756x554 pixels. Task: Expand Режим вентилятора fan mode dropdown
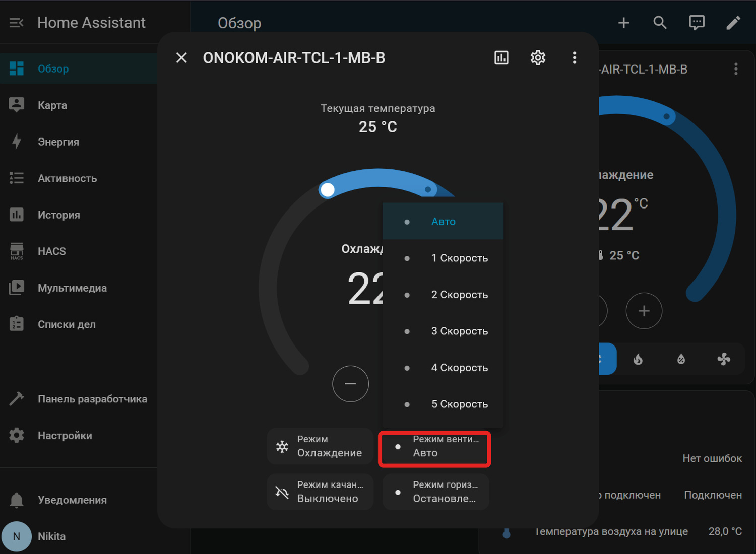[435, 447]
